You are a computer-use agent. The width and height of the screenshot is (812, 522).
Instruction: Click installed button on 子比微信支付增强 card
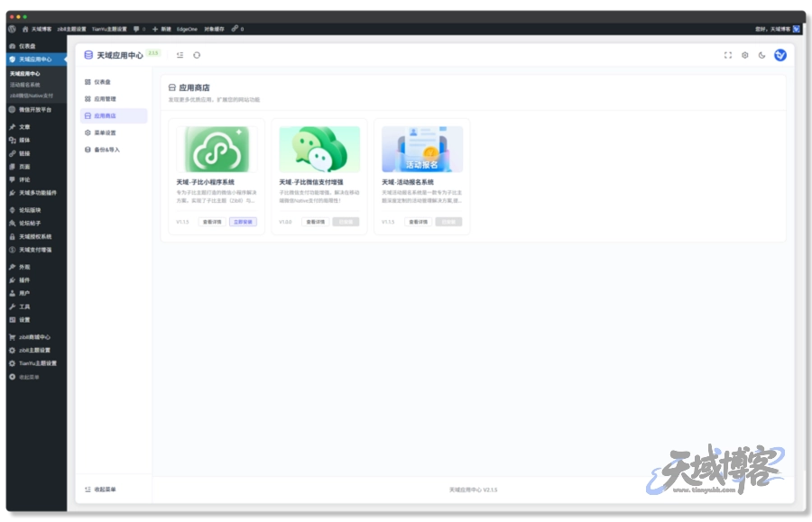pos(346,222)
